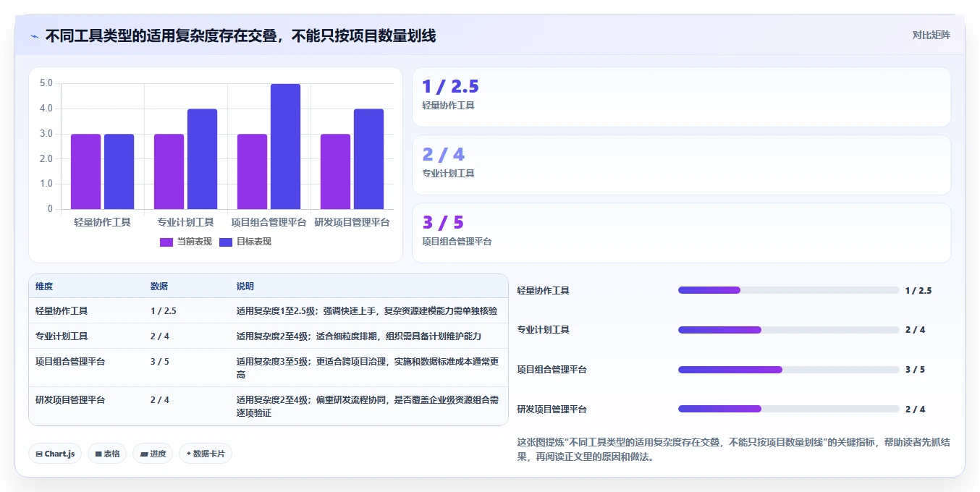Click the page title about 工具类型
The height and width of the screenshot is (492, 980).
click(240, 35)
